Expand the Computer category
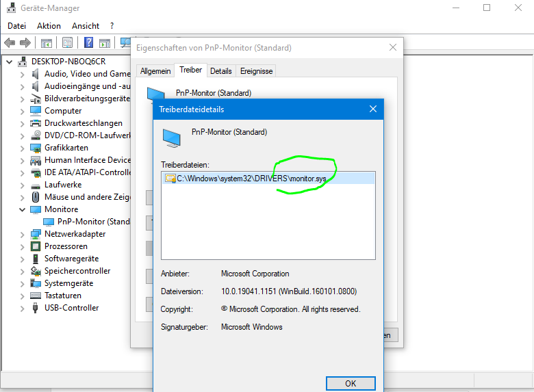The width and height of the screenshot is (534, 392). point(23,112)
